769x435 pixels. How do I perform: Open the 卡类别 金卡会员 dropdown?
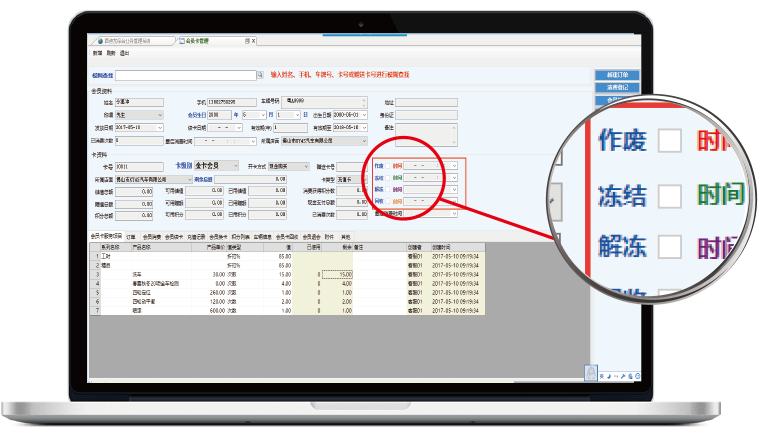[x=235, y=166]
